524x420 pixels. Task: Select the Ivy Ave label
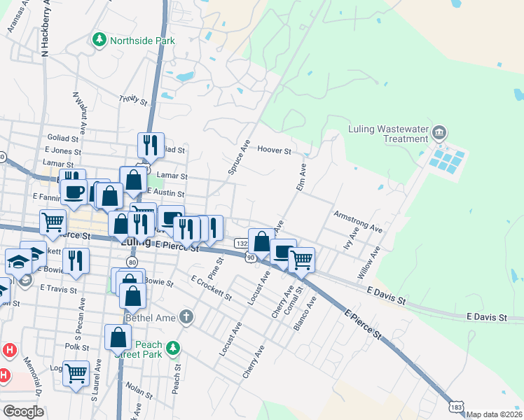point(351,239)
